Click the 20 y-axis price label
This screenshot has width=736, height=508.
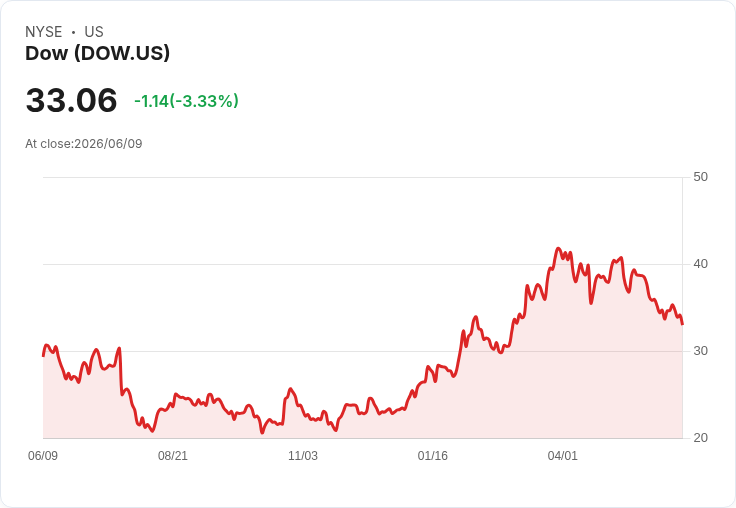pyautogui.click(x=700, y=438)
